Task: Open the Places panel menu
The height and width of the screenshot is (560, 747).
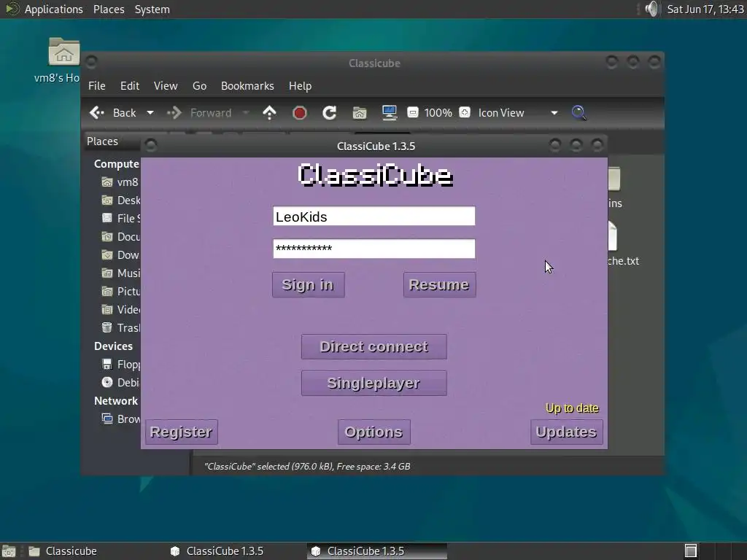Action: (x=109, y=9)
